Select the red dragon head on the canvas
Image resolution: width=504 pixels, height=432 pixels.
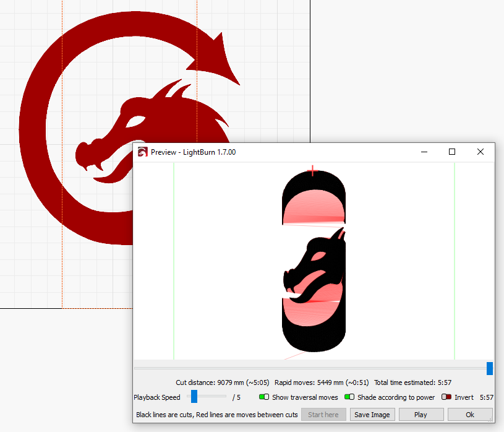coord(136,133)
